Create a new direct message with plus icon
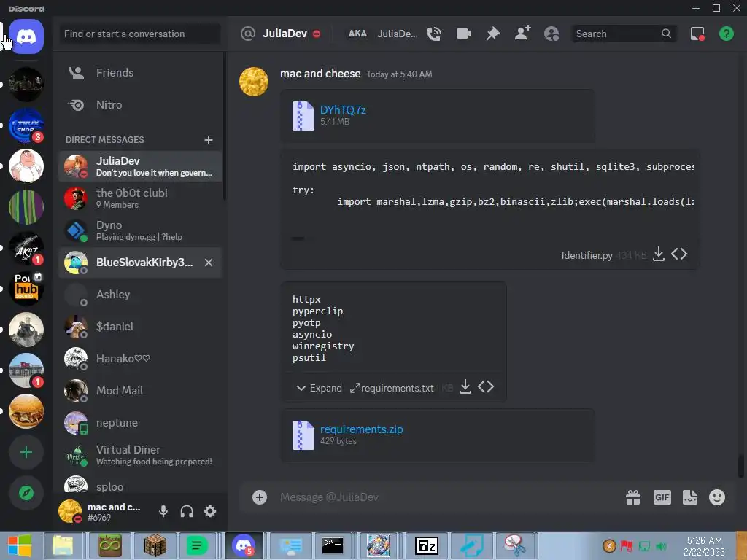 click(209, 140)
